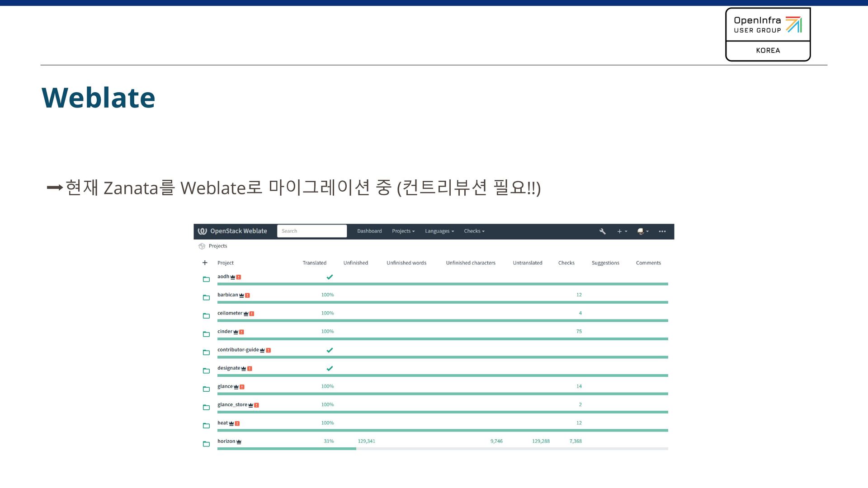The height and width of the screenshot is (488, 868).
Task: Open the wrench management icon
Action: tap(603, 231)
